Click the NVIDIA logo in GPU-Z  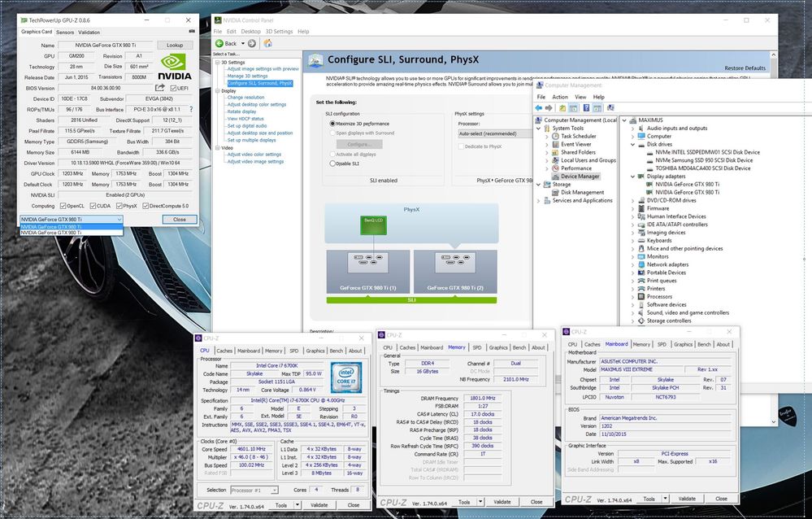[x=175, y=66]
